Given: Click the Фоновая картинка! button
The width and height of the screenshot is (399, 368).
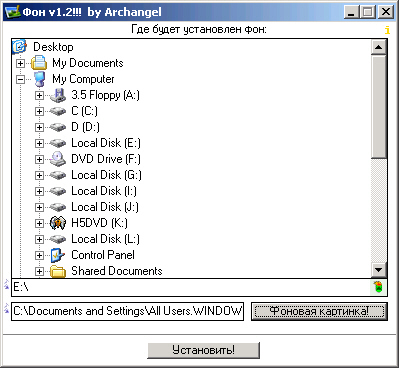Looking at the screenshot, I should coord(319,311).
